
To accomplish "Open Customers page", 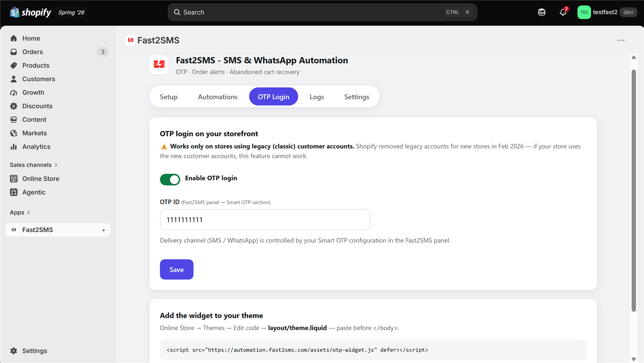I will [58, 79].
